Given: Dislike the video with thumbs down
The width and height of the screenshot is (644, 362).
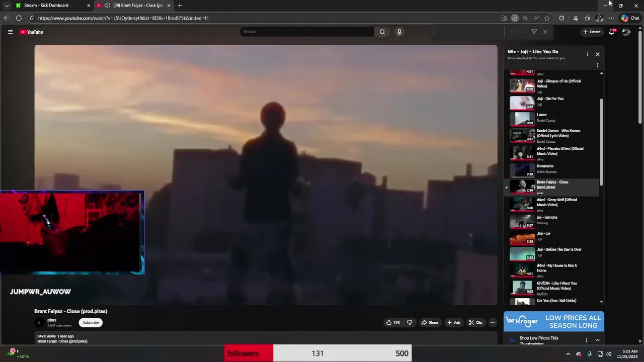Looking at the screenshot, I should pos(410,322).
